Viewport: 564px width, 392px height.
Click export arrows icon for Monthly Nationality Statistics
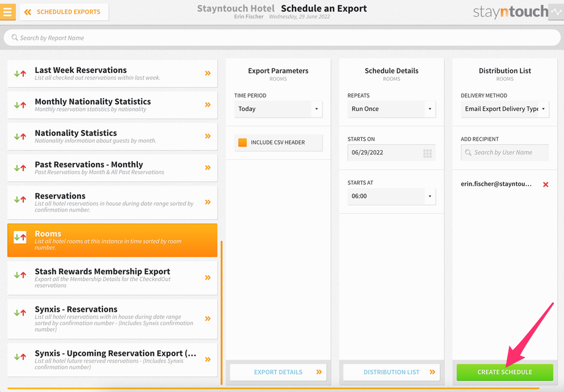[20, 105]
